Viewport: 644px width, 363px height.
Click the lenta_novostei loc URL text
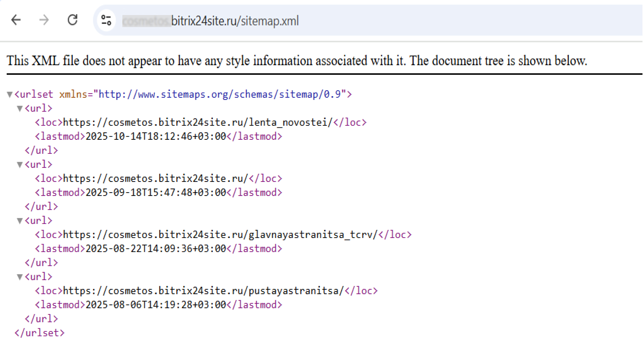197,123
